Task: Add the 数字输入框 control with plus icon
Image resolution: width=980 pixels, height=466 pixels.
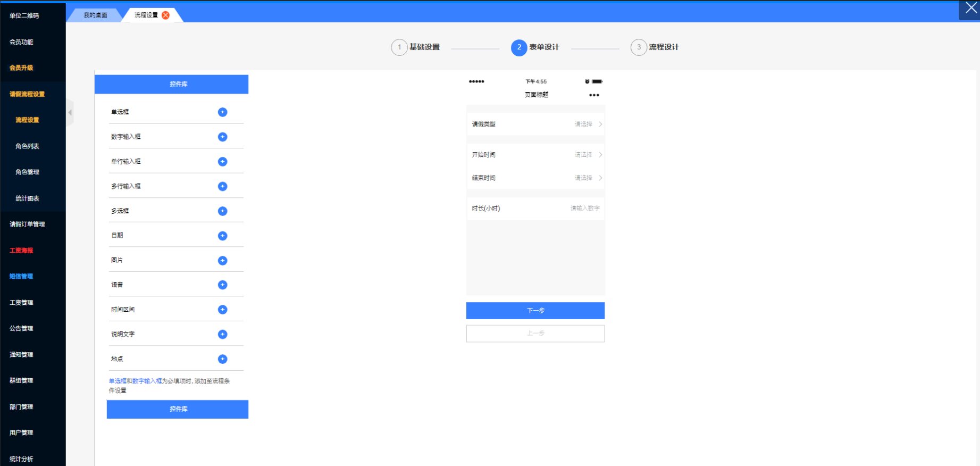Action: (222, 137)
